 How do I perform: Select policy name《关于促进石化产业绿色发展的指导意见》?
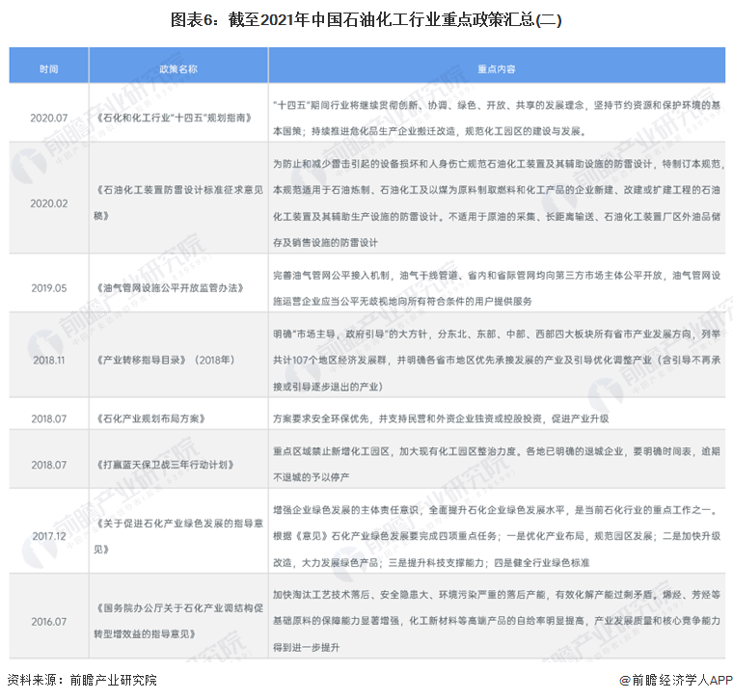(x=178, y=536)
